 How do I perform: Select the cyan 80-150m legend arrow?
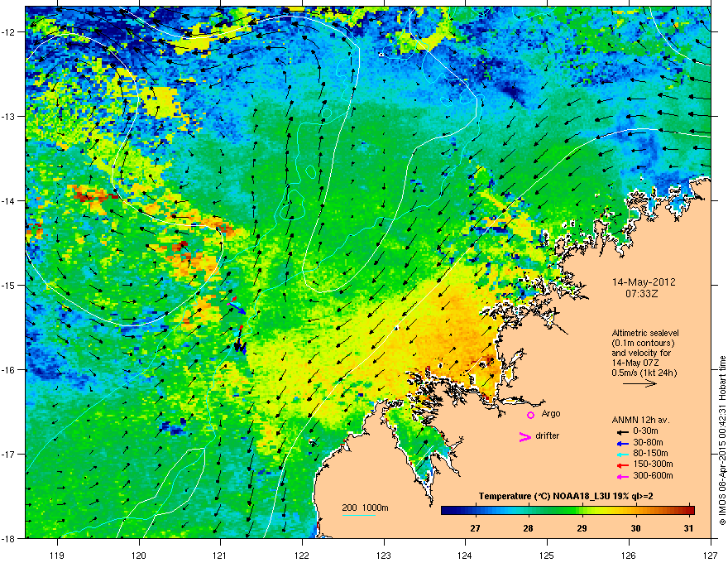pos(622,454)
